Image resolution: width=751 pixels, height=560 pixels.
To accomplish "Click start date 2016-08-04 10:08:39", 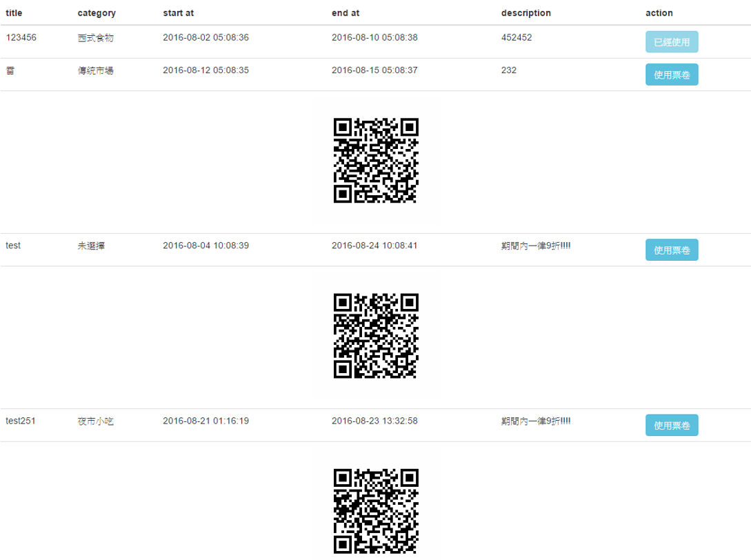I will pos(206,246).
